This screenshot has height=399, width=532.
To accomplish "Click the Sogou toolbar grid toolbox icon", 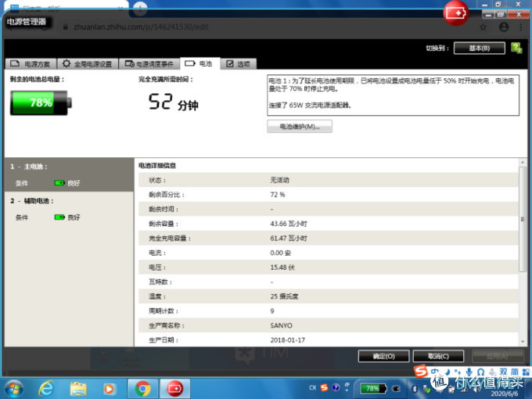I will coord(527,372).
